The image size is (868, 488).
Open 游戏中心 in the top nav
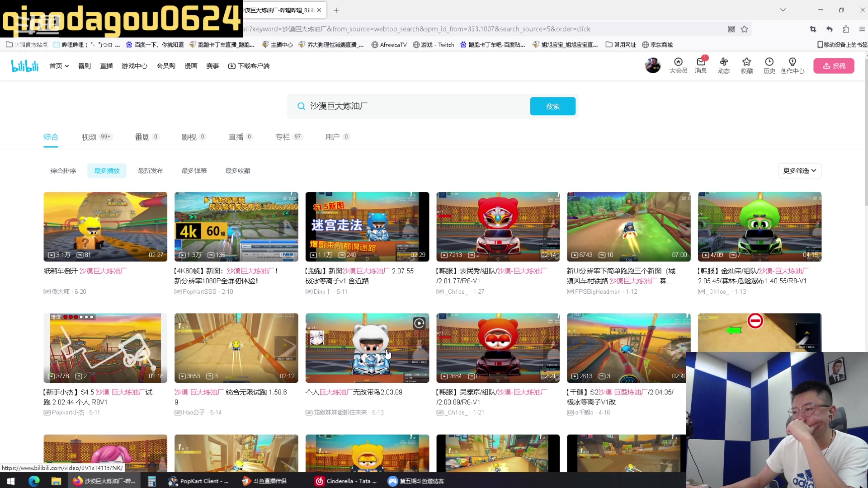pyautogui.click(x=134, y=66)
